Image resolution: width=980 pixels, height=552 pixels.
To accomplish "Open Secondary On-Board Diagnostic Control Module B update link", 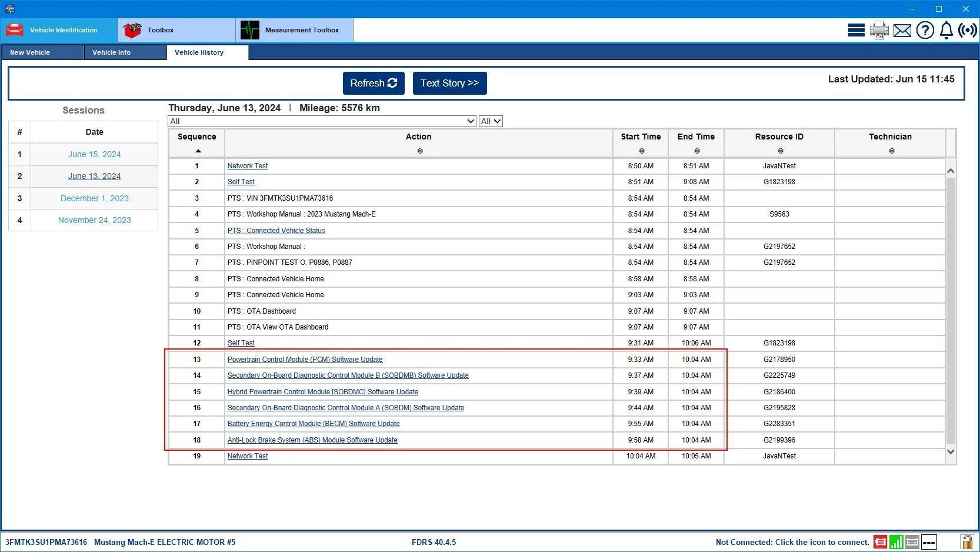I will click(x=348, y=375).
